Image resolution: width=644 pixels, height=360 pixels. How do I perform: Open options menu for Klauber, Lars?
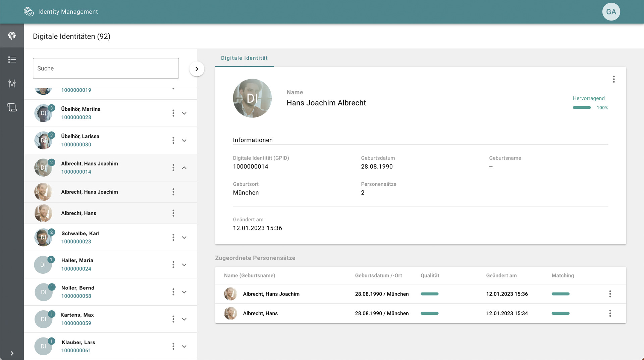point(173,346)
